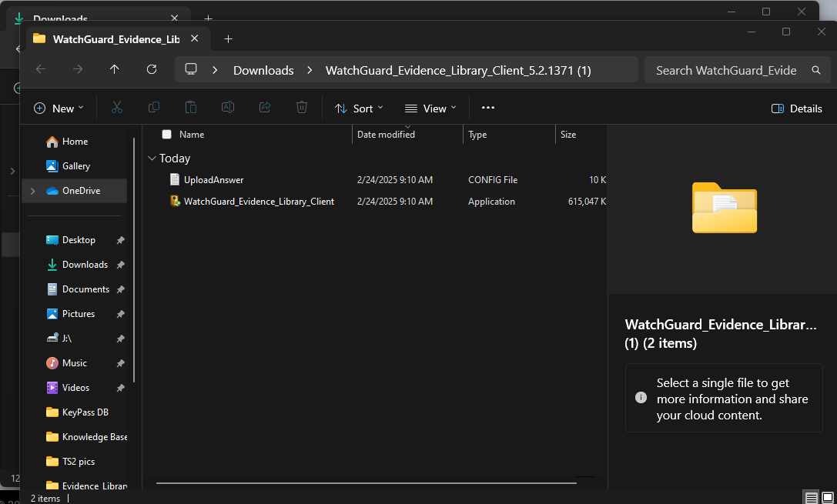Click the Copy icon in toolbar
The image size is (837, 504).
[154, 108]
